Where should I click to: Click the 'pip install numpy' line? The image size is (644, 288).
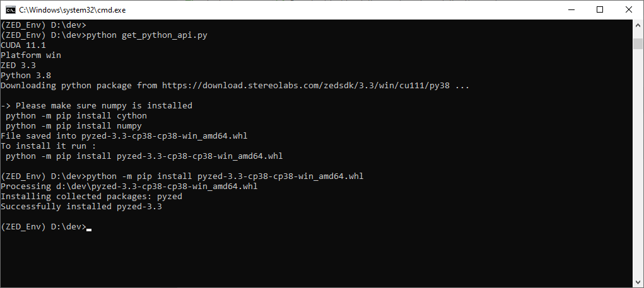[x=73, y=126]
